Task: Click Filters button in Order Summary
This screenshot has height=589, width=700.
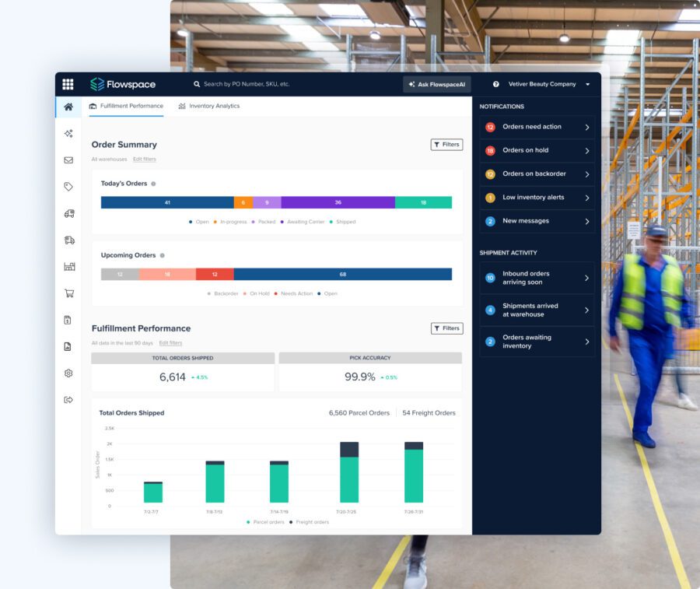Action: [446, 144]
